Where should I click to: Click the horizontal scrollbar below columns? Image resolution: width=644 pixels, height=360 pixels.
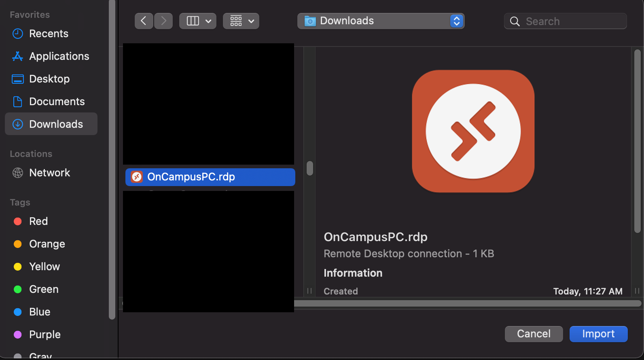click(x=468, y=303)
